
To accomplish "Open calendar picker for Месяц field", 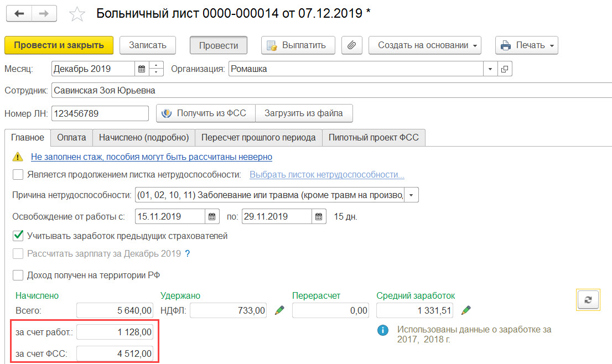I will (141, 69).
